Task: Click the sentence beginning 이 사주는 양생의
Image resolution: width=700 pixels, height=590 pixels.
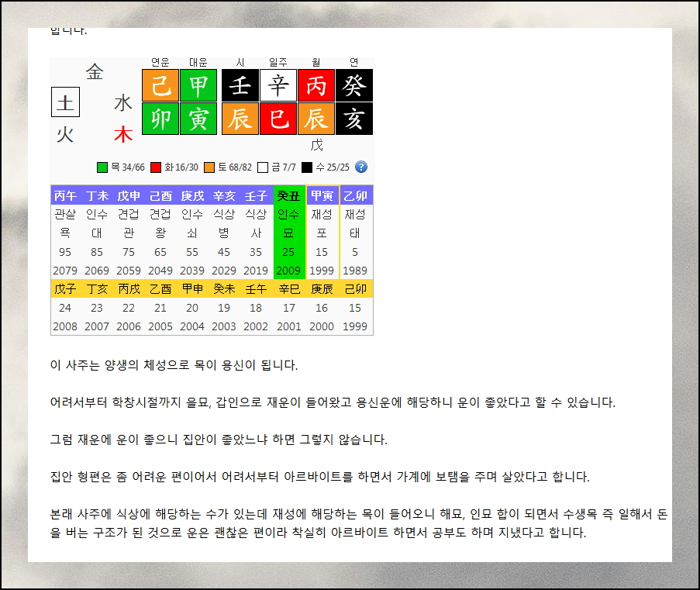Action: [174, 365]
